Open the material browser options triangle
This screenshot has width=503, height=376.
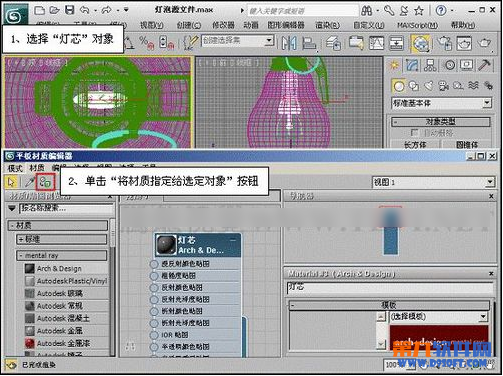(x=12, y=208)
